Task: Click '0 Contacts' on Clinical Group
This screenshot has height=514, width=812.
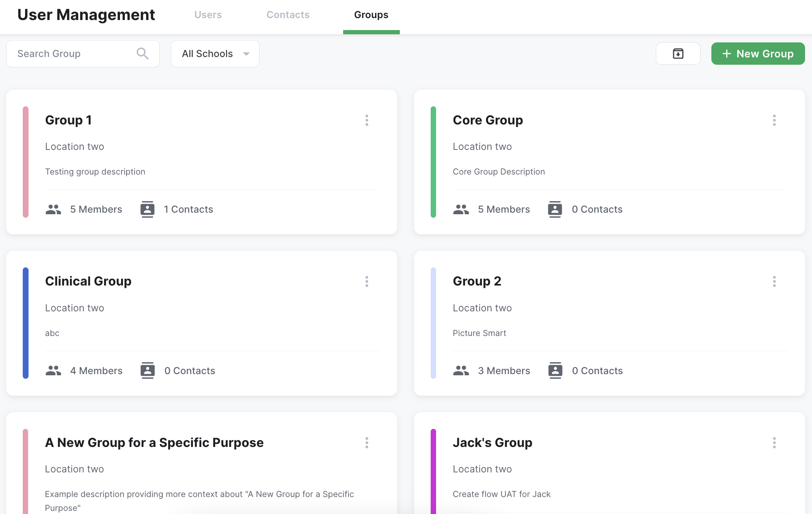Action: (x=190, y=371)
